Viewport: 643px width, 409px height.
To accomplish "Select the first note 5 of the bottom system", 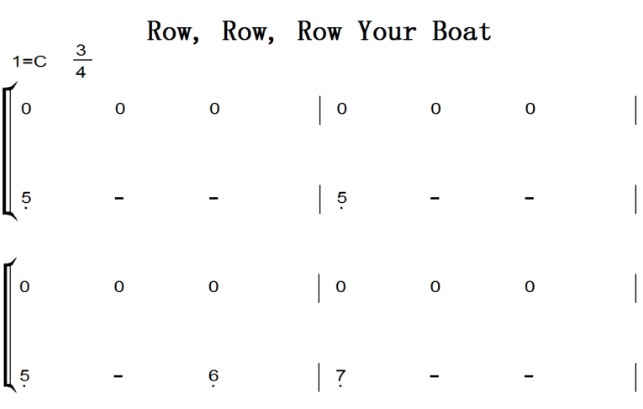I will 25,376.
